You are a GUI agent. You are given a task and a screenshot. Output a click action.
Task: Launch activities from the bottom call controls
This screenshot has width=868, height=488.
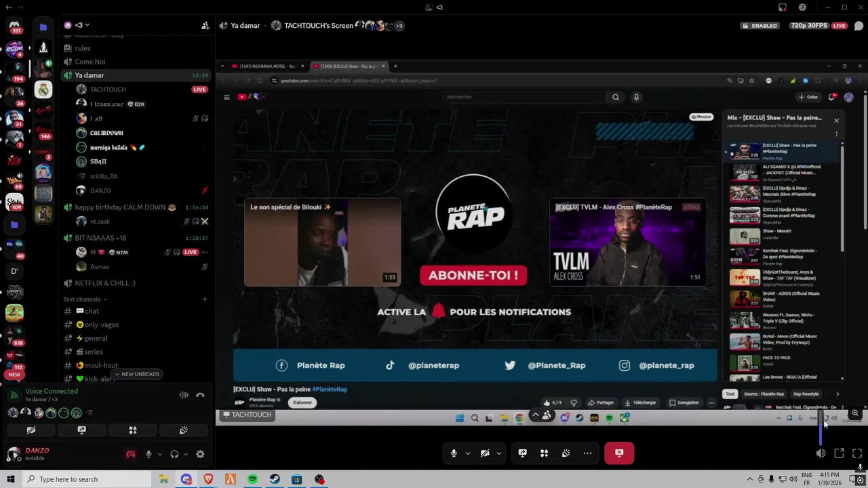click(x=544, y=453)
